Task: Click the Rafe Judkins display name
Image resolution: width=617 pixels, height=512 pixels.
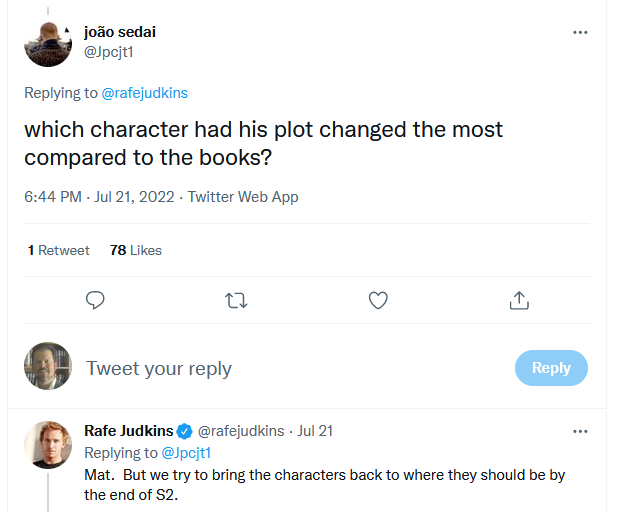Action: (128, 432)
